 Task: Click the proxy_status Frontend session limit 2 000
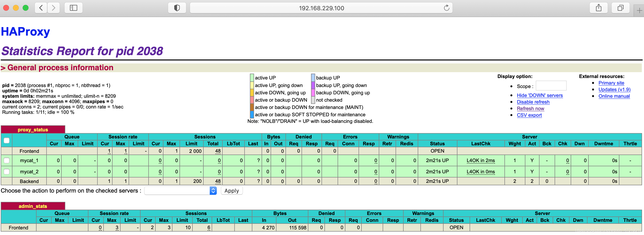click(x=195, y=151)
